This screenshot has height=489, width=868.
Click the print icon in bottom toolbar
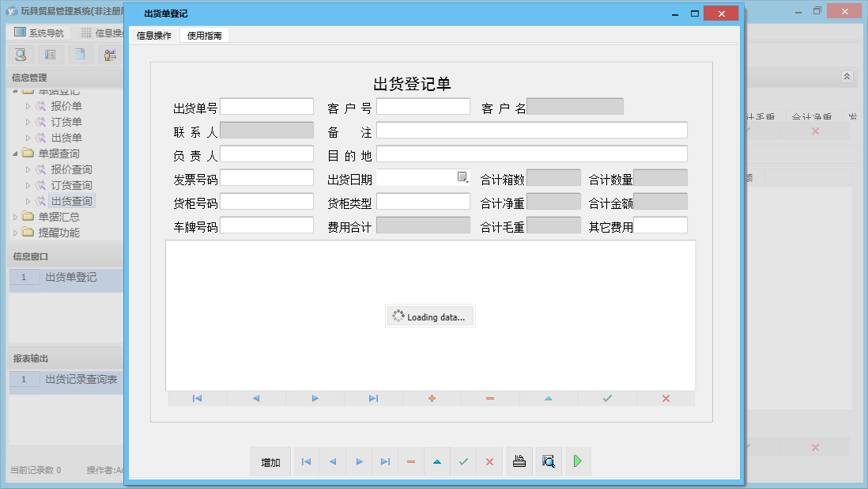(519, 462)
